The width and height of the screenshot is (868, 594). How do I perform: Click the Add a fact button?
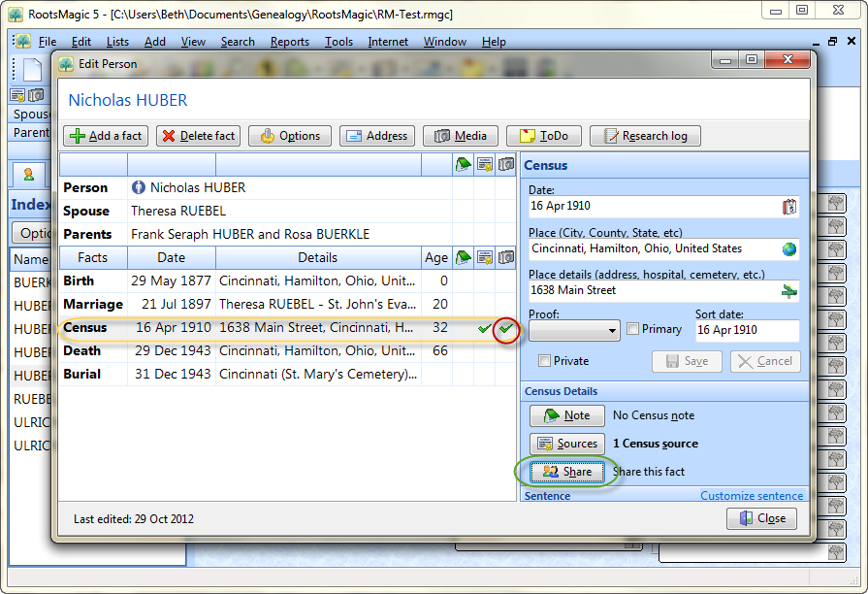point(106,136)
